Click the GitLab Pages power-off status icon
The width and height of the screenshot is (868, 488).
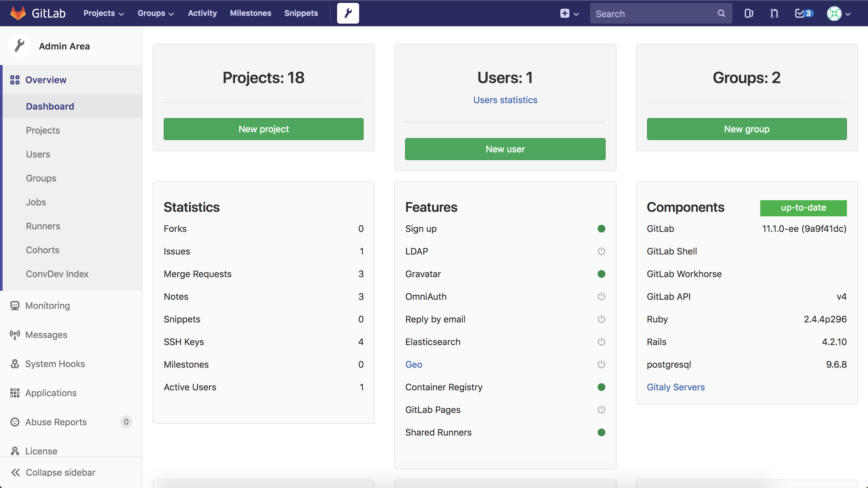601,409
